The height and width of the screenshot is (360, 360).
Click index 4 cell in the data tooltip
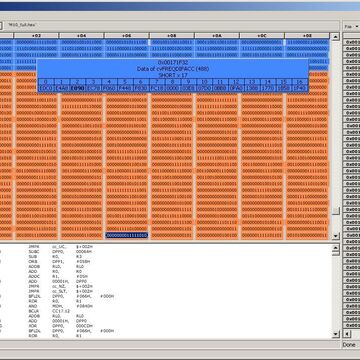tap(109, 82)
